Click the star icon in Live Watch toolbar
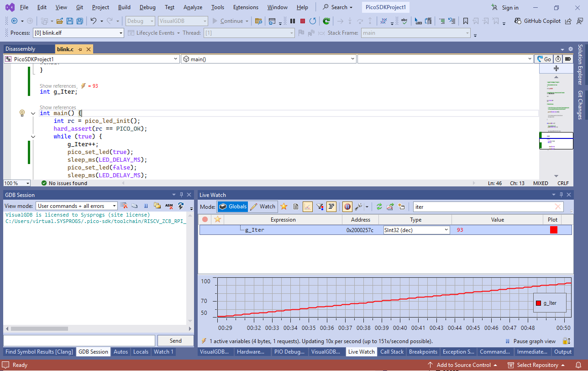The height and width of the screenshot is (371, 588). [284, 207]
